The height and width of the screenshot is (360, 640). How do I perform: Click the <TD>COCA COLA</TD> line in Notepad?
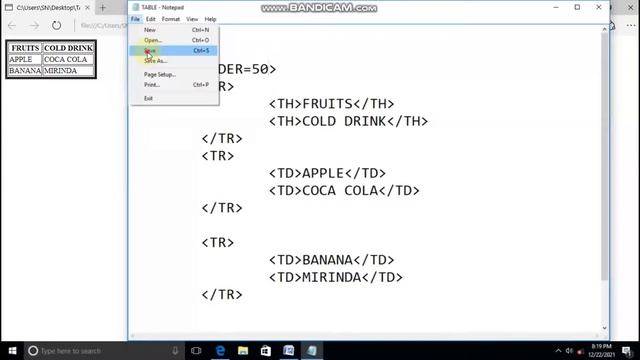point(344,191)
